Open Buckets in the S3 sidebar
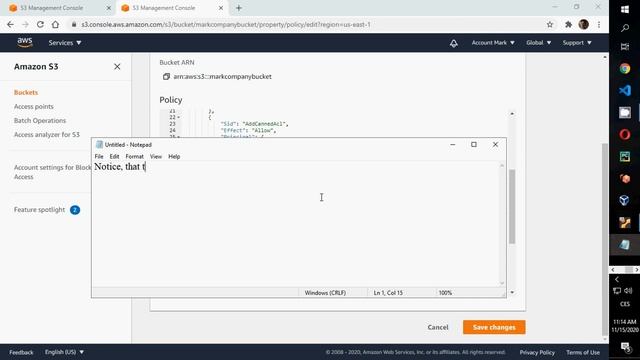This screenshot has height=360, width=640. [x=26, y=92]
